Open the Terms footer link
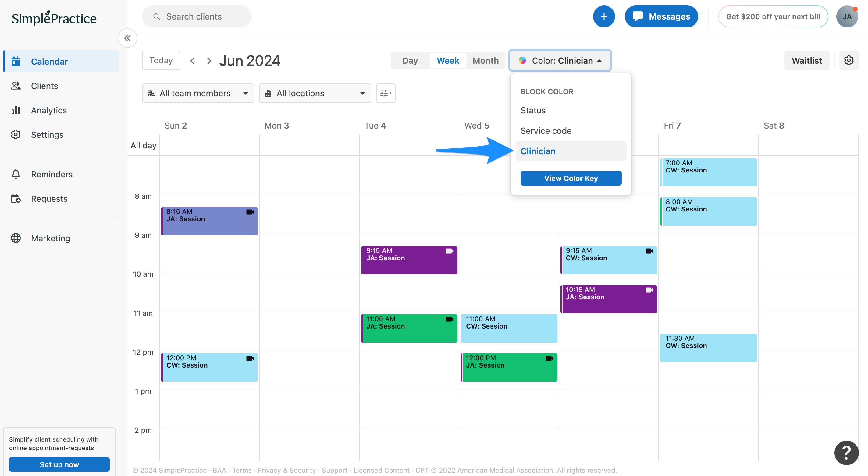The image size is (868, 476). (x=242, y=470)
